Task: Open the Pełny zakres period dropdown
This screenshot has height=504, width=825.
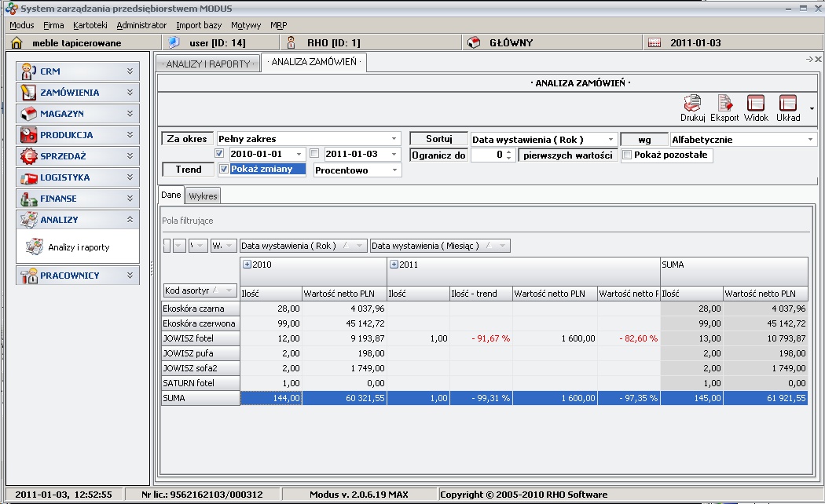Action: click(x=309, y=139)
